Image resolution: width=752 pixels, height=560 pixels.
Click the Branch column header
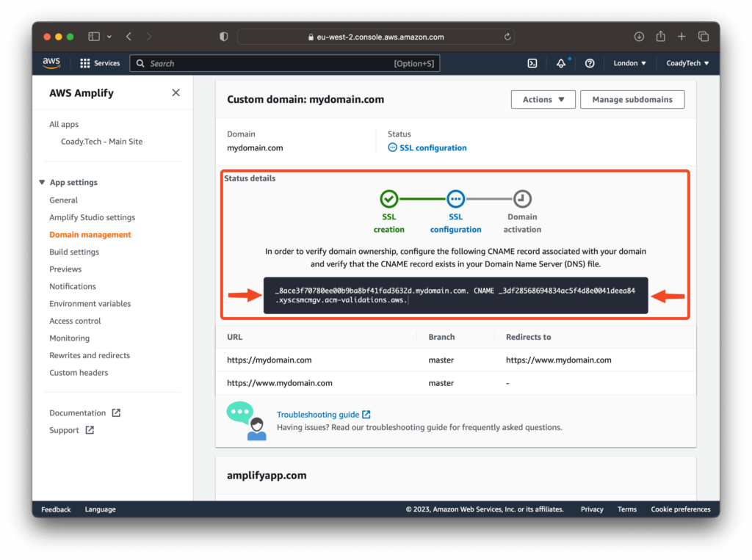(441, 337)
